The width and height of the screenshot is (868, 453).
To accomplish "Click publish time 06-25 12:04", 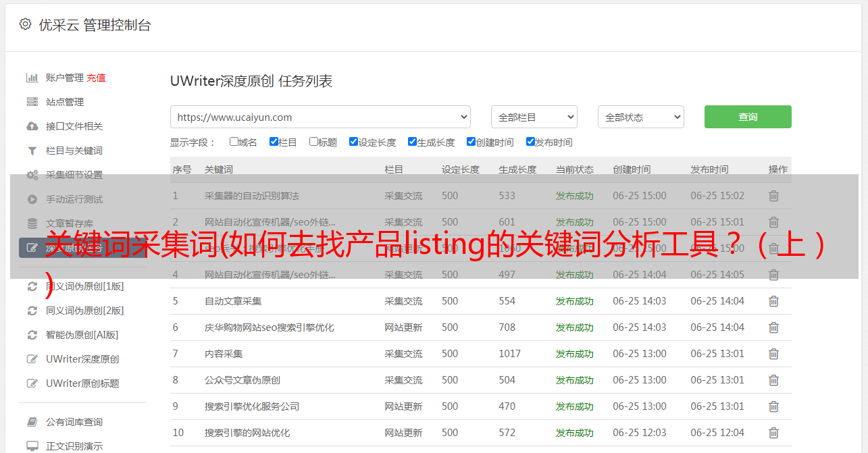I will pos(717,433).
